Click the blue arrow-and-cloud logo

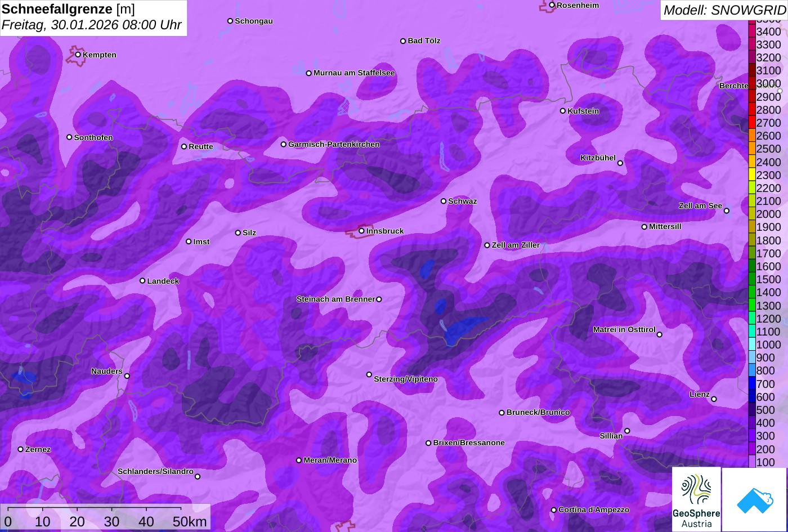click(755, 499)
